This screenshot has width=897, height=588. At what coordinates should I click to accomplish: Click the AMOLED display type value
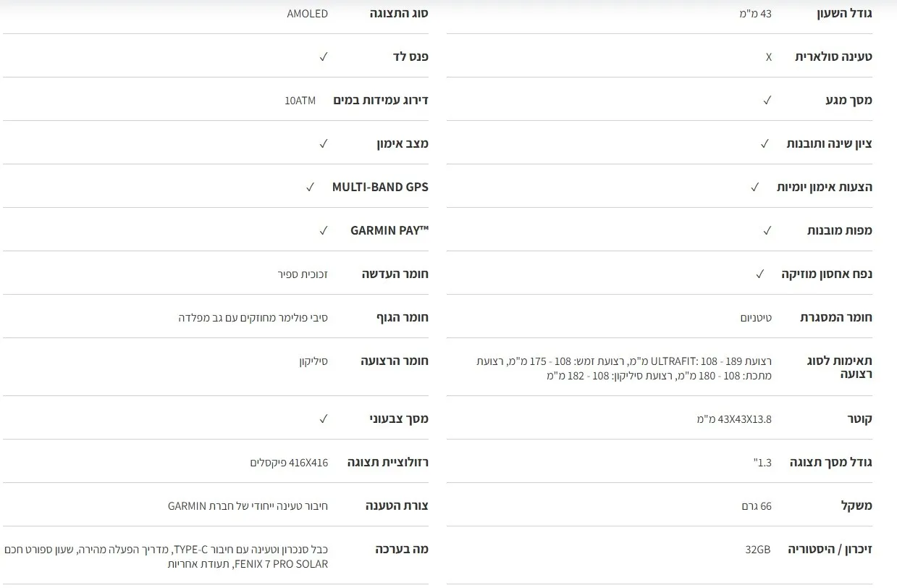pyautogui.click(x=307, y=14)
